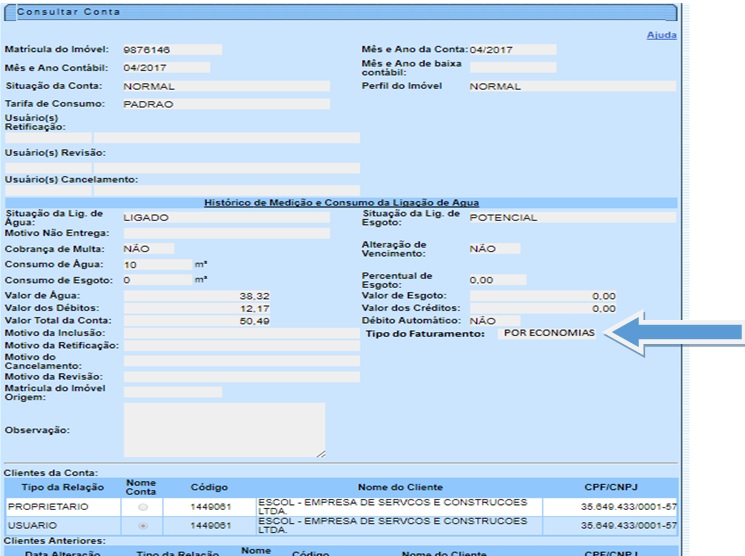This screenshot has height=556, width=745.
Task: Select the PROPRIETARIO Nome Conta radio button
Action: coord(141,507)
